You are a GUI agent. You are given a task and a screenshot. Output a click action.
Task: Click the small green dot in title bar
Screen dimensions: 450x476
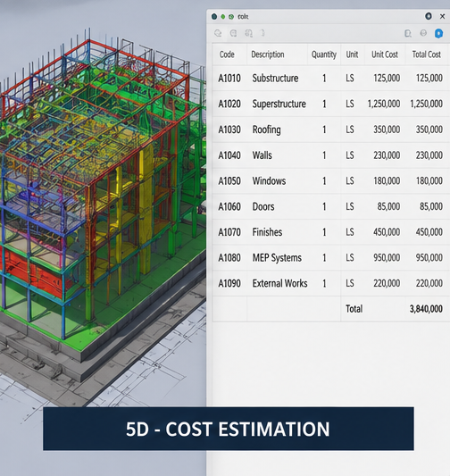pyautogui.click(x=223, y=17)
